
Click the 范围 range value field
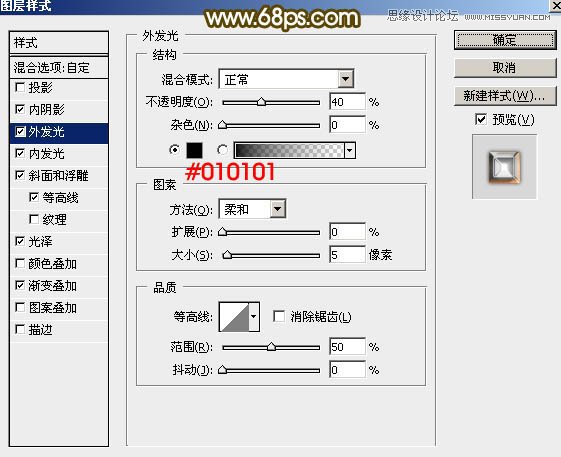[347, 347]
